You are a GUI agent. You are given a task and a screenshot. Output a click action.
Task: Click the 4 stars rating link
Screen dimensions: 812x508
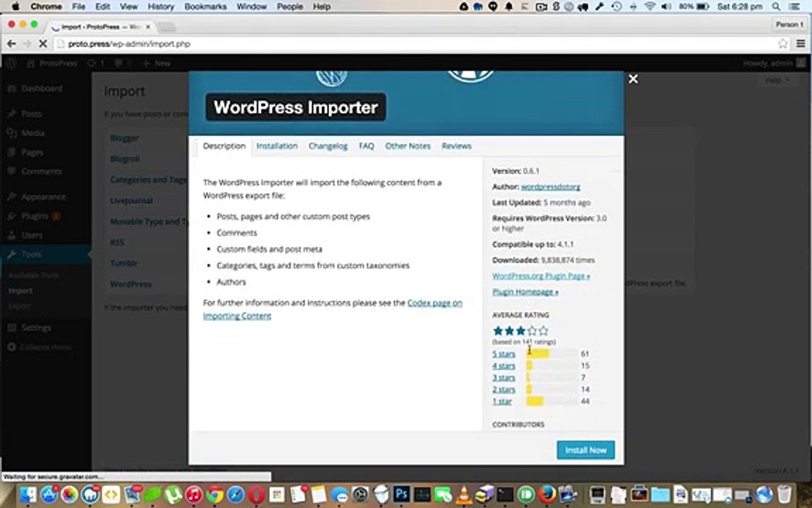503,365
